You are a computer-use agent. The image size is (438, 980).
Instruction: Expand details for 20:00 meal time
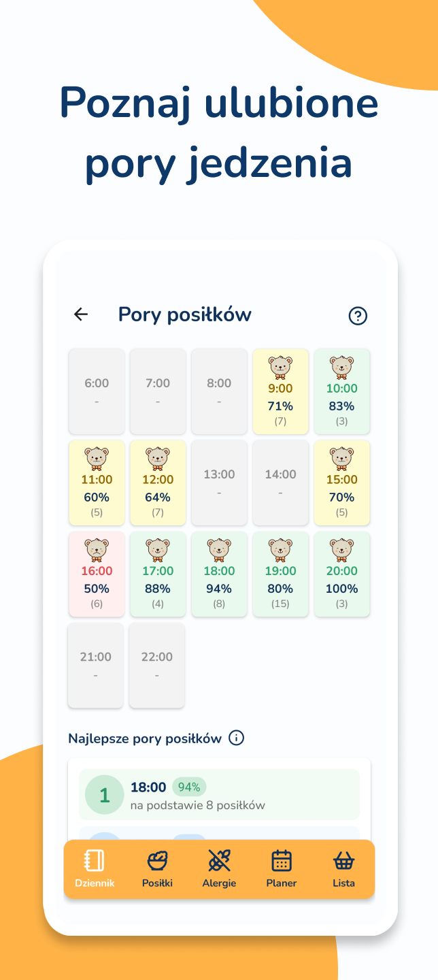[x=341, y=574]
